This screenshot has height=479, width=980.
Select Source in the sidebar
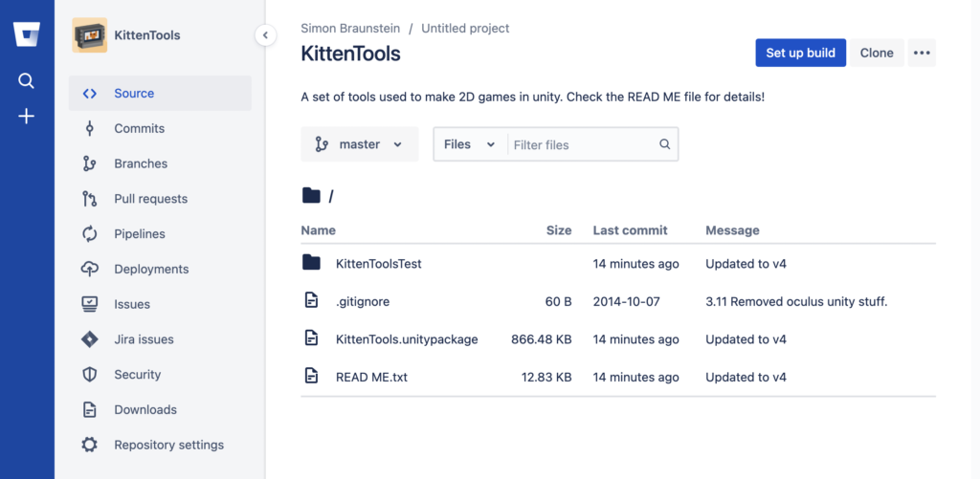[x=160, y=94]
